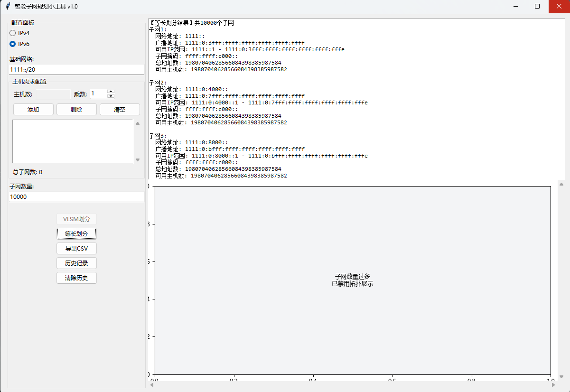Click the 基础网络 input field
The image size is (570, 392).
coord(76,69)
